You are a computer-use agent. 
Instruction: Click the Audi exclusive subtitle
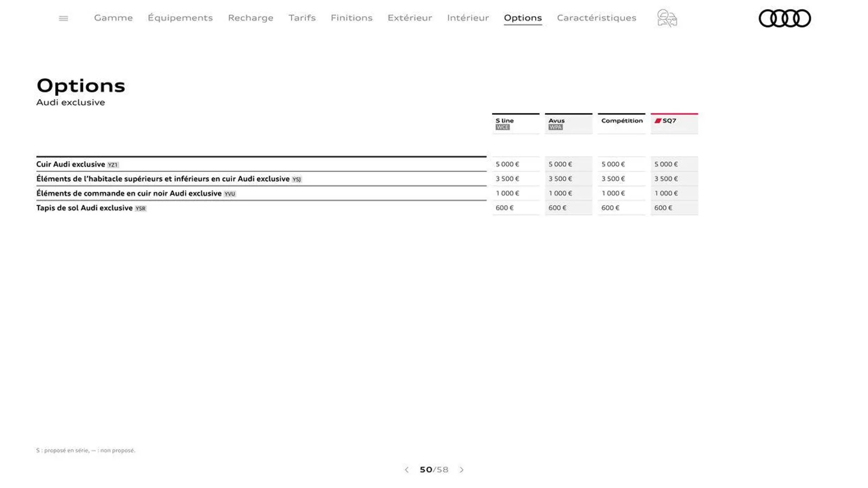71,103
